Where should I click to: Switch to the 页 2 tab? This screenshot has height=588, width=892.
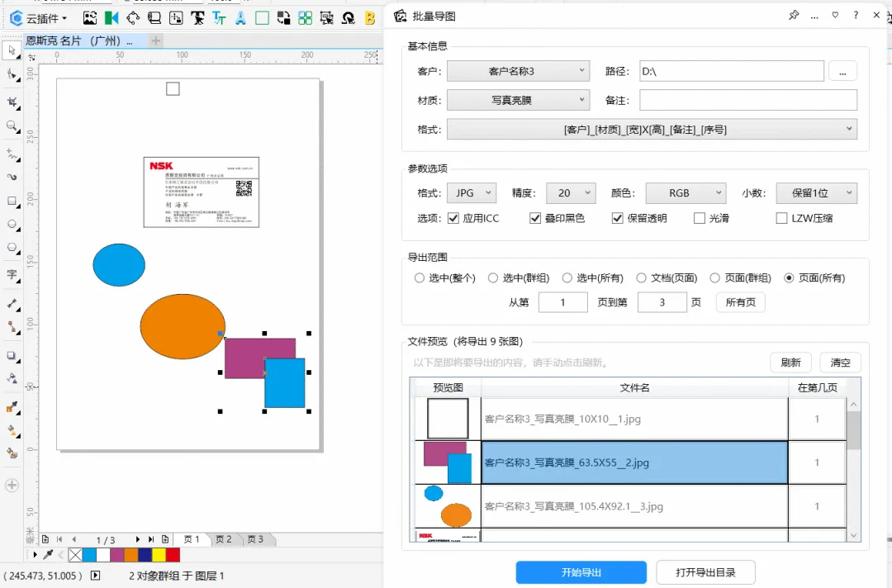(224, 539)
